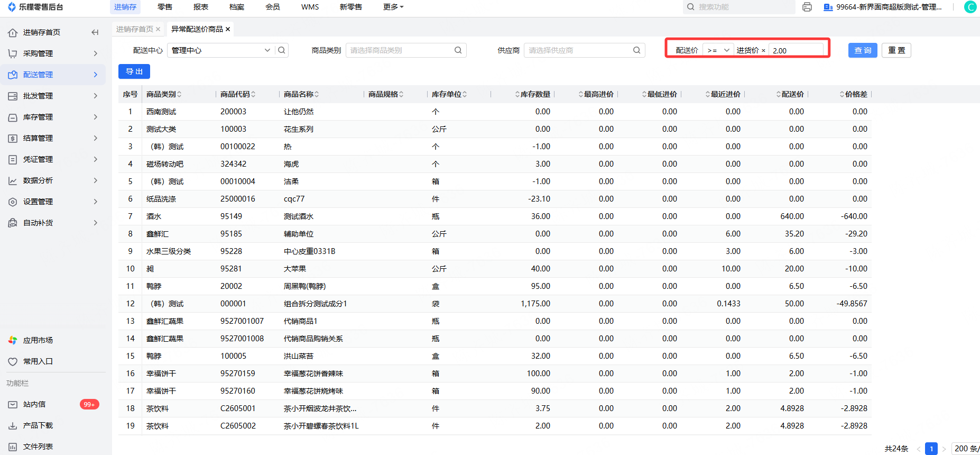Click the search icon in 供应商 field
Screen dimensions: 980x455
tap(637, 50)
